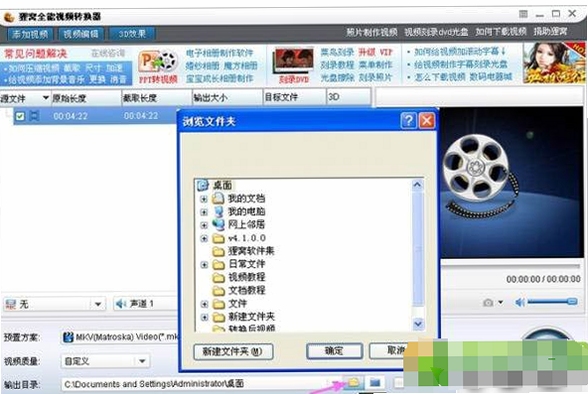The height and width of the screenshot is (394, 588).
Task: Click the 输出目录 path input field
Action: tap(201, 384)
